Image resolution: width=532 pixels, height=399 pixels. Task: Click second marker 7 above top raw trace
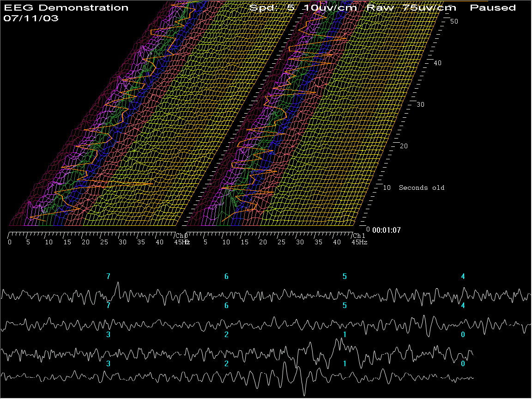109,277
